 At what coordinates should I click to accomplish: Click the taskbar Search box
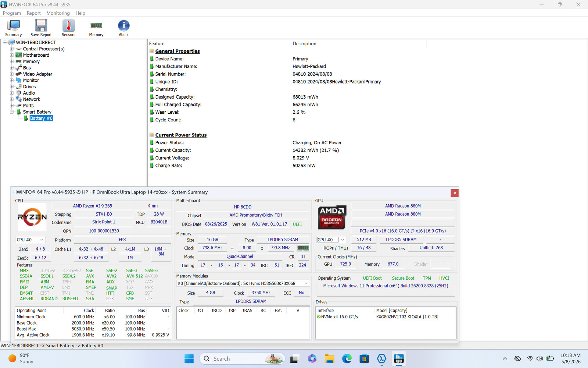[243, 358]
